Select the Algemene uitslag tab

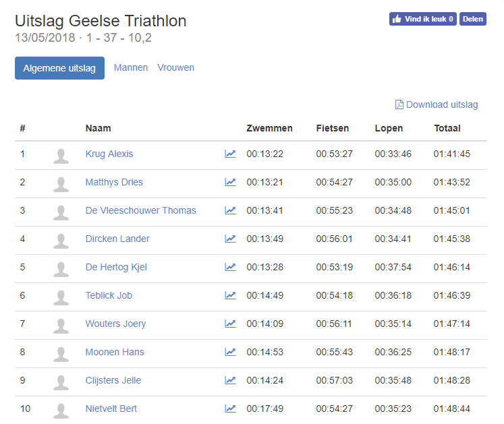(59, 68)
